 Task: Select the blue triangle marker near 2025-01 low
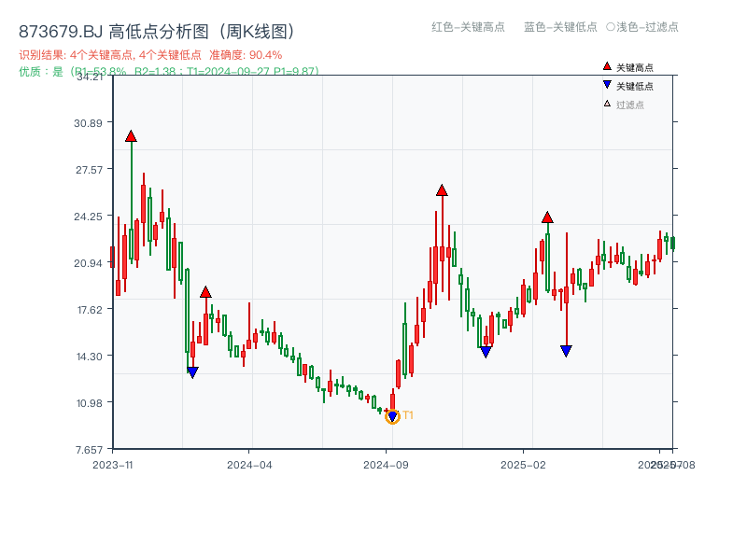486,352
